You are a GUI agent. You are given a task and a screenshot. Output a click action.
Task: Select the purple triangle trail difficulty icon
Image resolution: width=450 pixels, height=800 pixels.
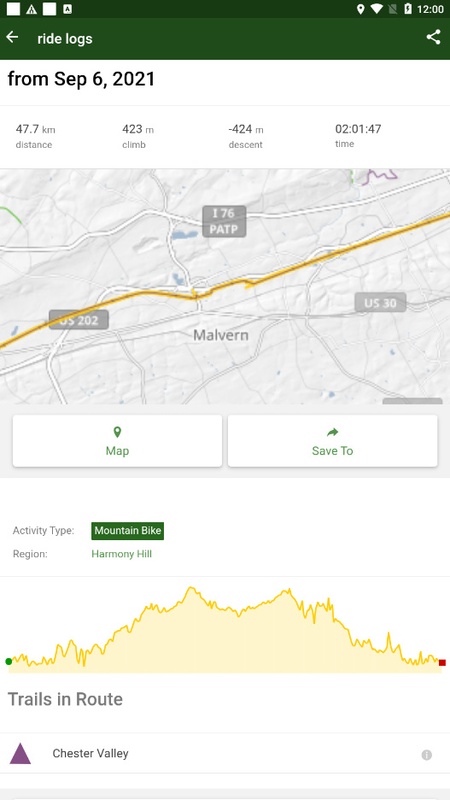20,754
